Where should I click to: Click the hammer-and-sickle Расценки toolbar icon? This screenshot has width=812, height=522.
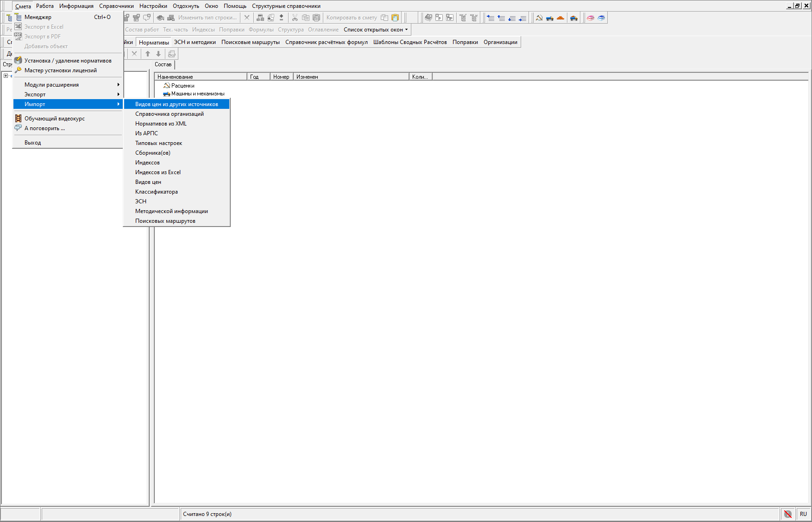(539, 18)
